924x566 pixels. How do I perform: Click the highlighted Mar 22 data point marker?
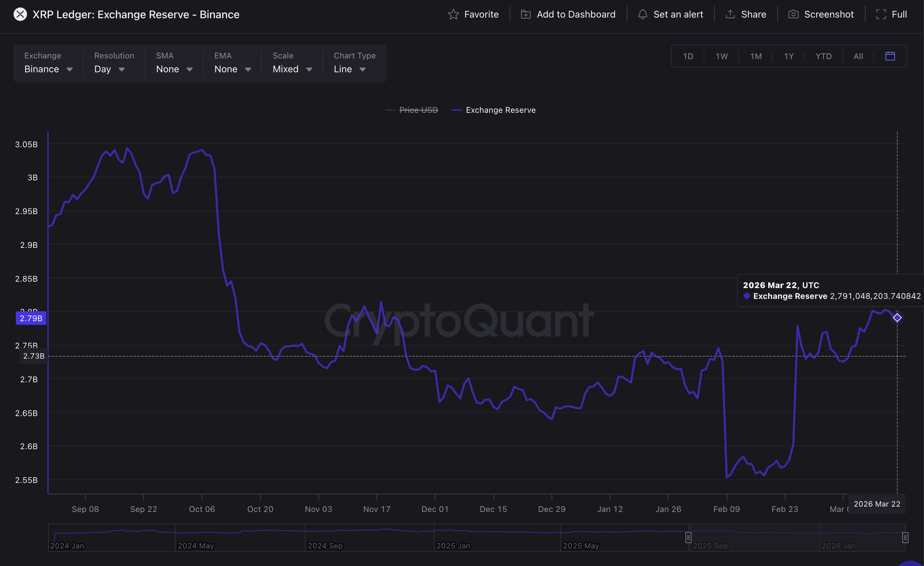pos(897,318)
